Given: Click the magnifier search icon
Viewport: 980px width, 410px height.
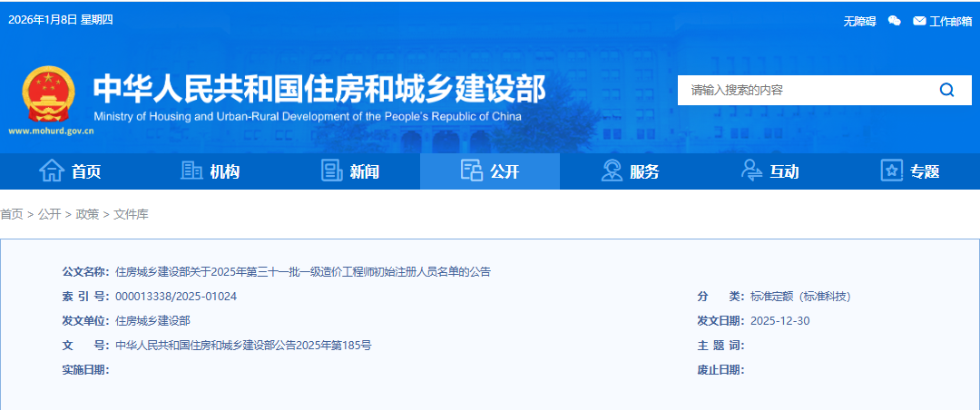Looking at the screenshot, I should pyautogui.click(x=946, y=90).
